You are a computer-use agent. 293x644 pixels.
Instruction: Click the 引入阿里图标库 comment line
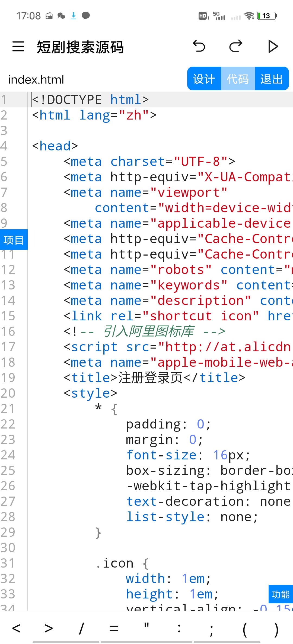(145, 331)
